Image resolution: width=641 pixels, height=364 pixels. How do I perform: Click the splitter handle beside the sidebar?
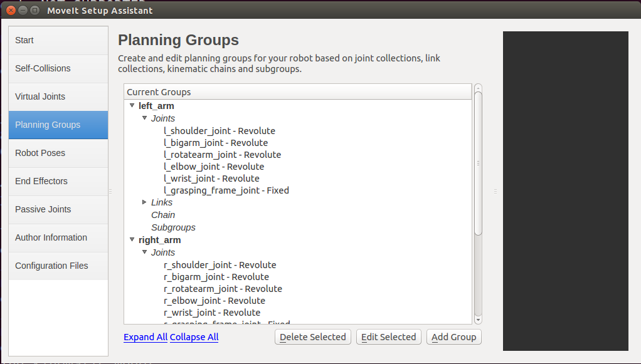[110, 191]
